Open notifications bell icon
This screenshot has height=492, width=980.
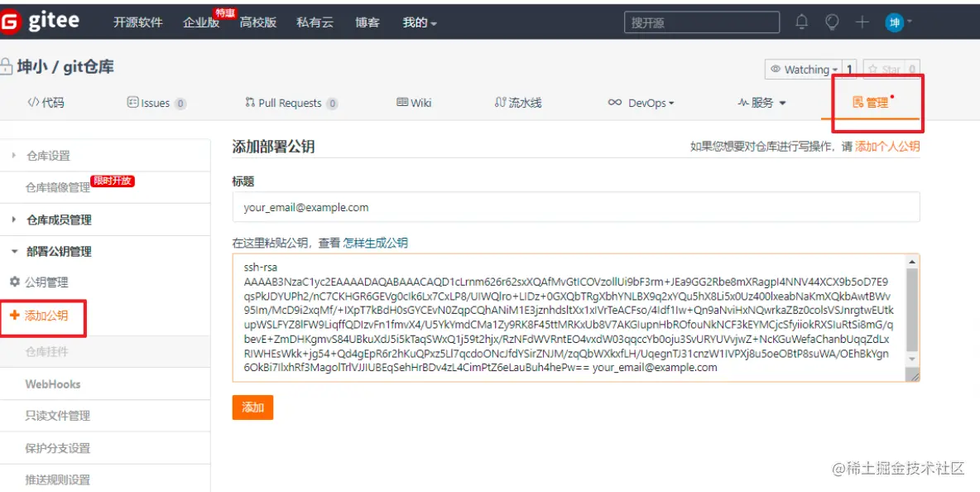point(801,22)
